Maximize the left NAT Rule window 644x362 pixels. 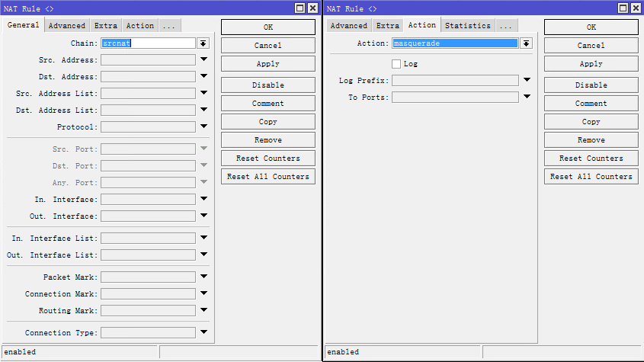click(300, 8)
